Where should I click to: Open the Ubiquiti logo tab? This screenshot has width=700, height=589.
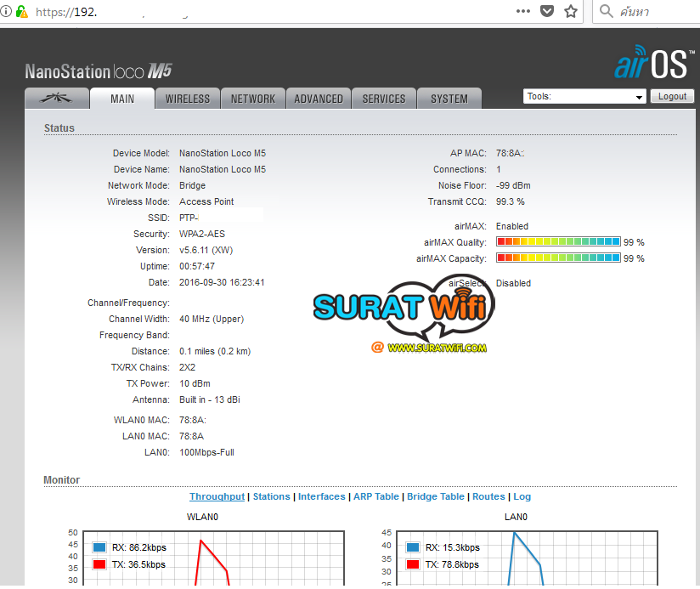pos(57,99)
